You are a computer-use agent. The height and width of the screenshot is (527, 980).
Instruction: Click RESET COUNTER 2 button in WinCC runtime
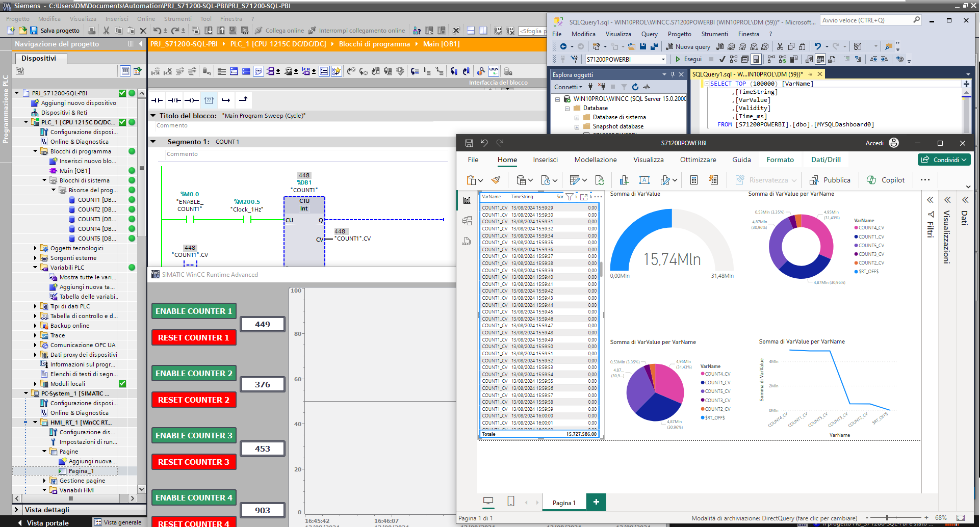point(194,400)
